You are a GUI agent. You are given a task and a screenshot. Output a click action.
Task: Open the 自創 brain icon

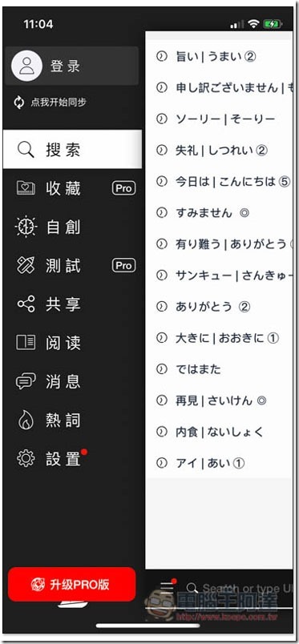point(26,227)
